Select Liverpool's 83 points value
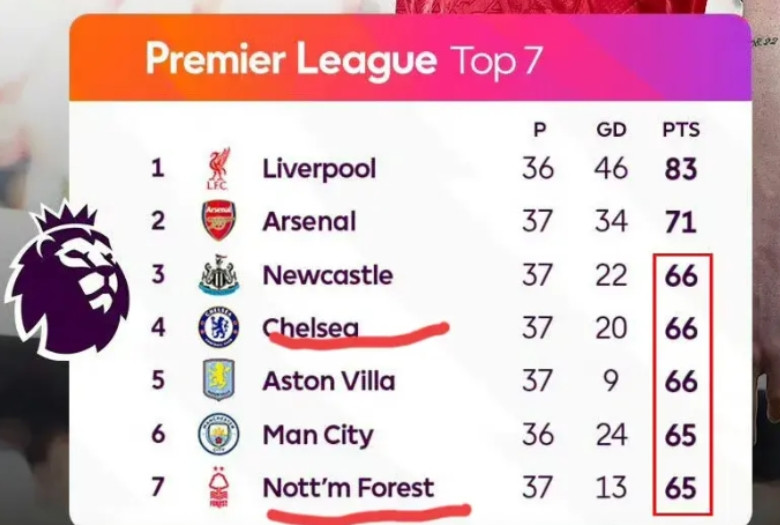The width and height of the screenshot is (780, 525). pos(681,169)
